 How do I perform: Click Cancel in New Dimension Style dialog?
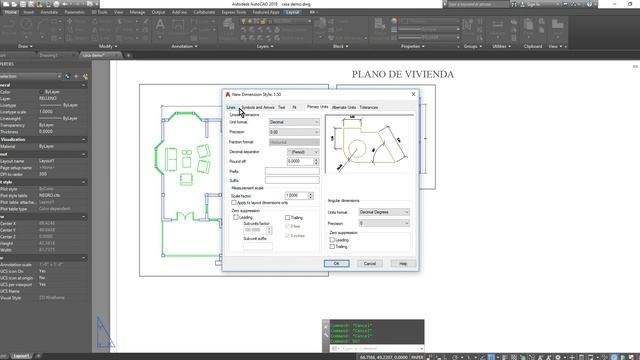[370, 264]
